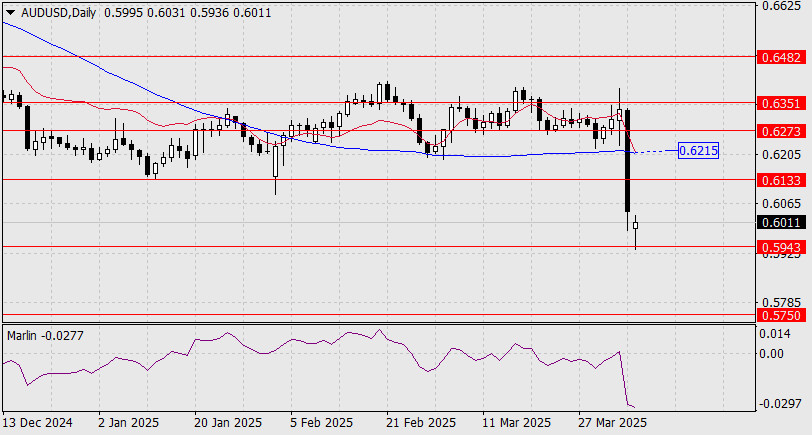This screenshot has width=812, height=435.
Task: Click the 20 Jan 2025 date label
Action: pyautogui.click(x=226, y=423)
